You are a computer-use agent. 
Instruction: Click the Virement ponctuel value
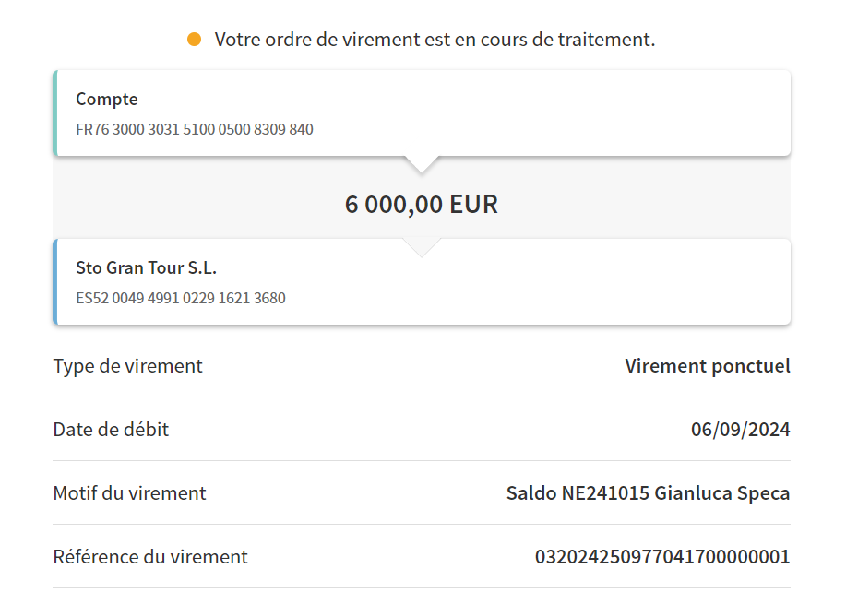(708, 366)
